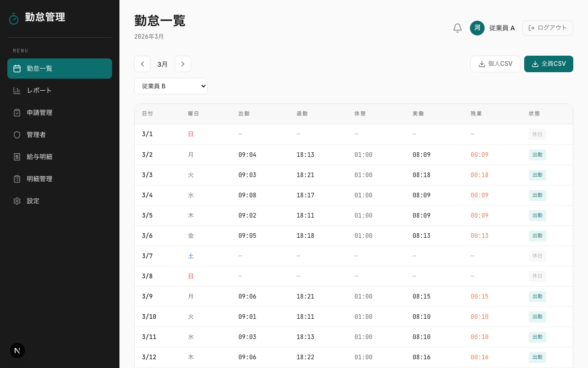Screen dimensions: 588x368
Task: Open the 従業員 B employee dropdown
Action: [x=171, y=86]
